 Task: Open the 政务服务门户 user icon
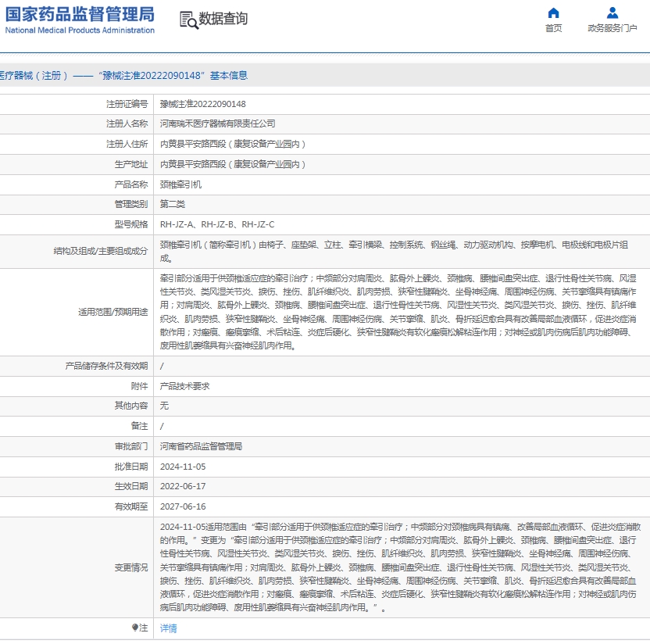(x=612, y=13)
